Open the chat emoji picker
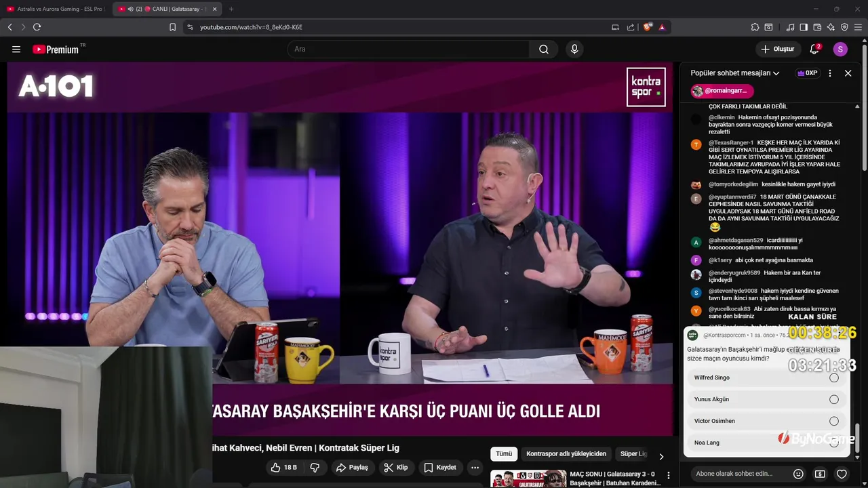Screen dimensions: 868x488 [798, 474]
